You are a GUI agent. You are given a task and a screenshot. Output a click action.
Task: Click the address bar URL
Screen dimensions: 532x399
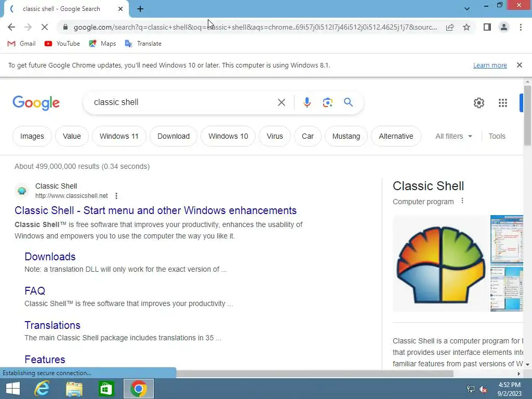pos(255,27)
